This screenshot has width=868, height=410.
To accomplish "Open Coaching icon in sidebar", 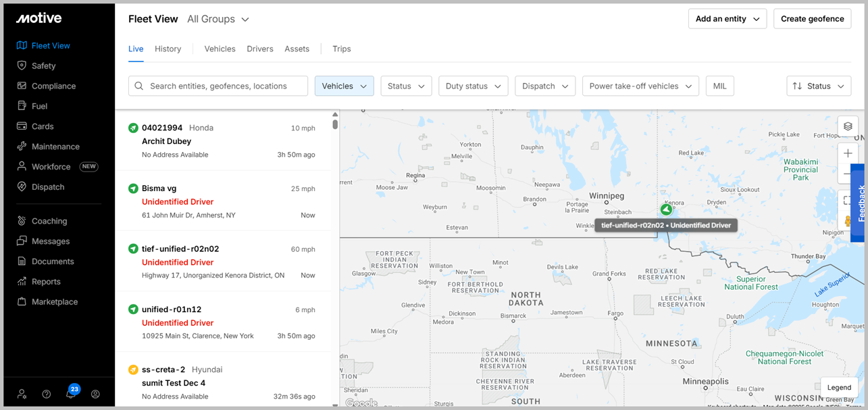I will coord(22,221).
